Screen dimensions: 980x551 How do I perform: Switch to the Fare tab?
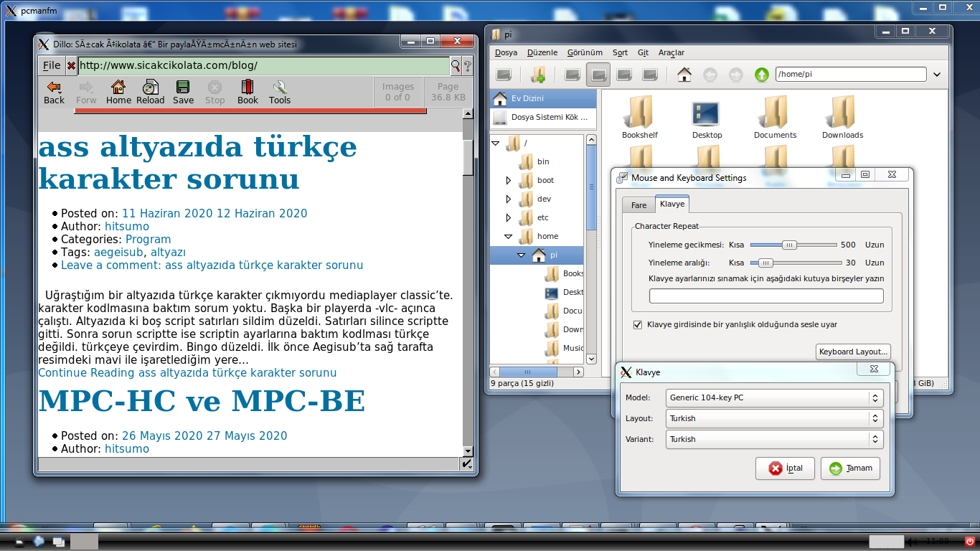pos(639,205)
